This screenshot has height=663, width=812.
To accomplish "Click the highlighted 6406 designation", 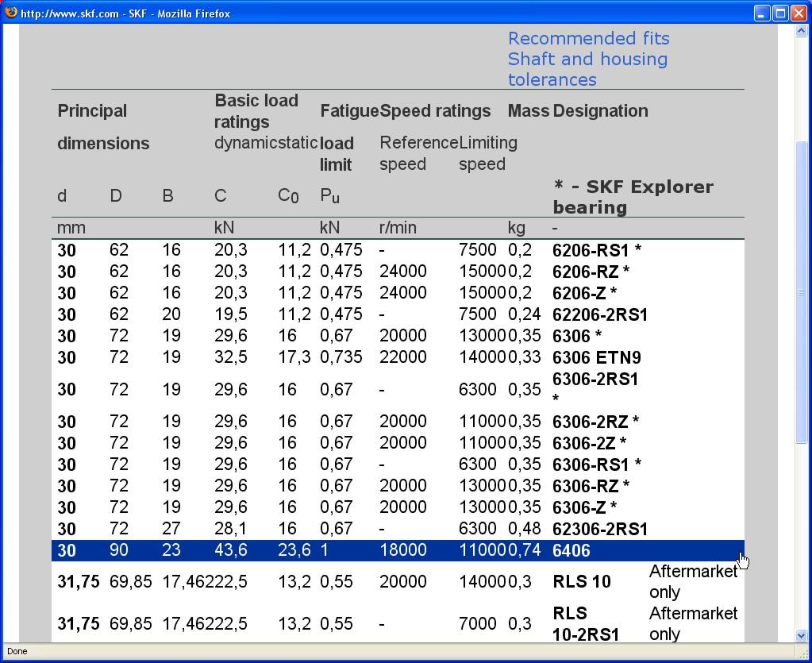I will (x=571, y=550).
